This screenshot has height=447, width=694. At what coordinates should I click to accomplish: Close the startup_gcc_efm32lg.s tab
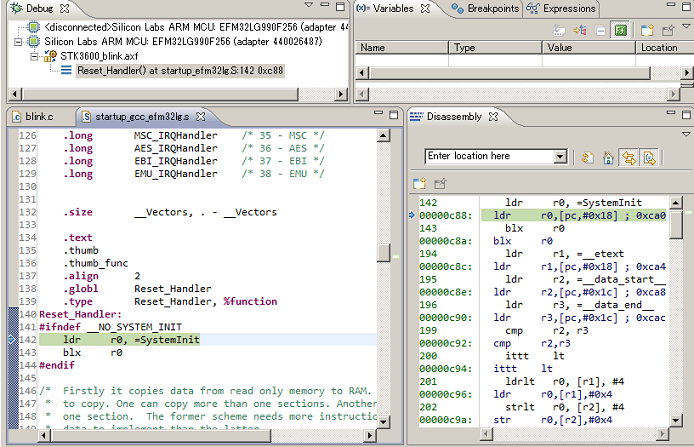[200, 116]
